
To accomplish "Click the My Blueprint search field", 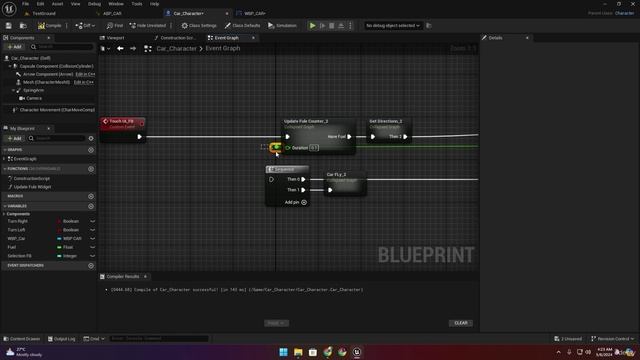I will pos(58,138).
